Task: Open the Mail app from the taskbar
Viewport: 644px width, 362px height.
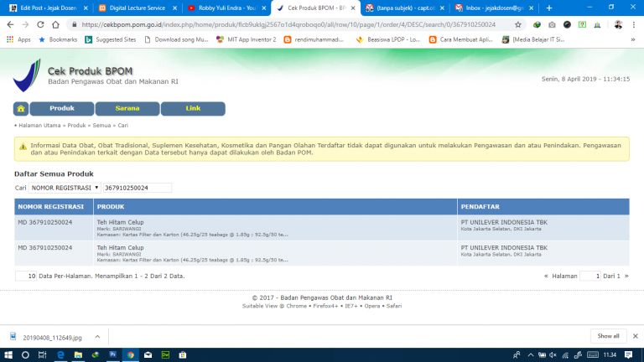Action: [148, 354]
